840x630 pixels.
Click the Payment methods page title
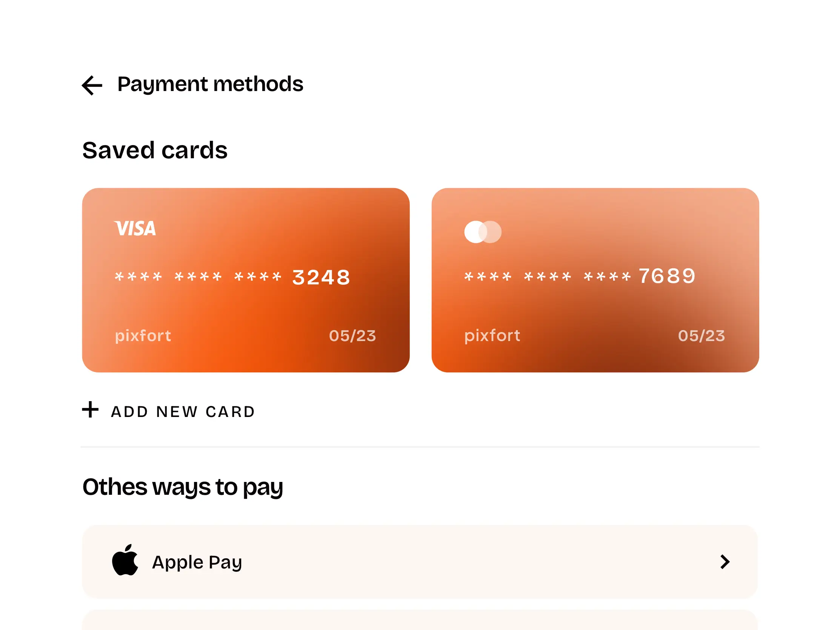210,84
